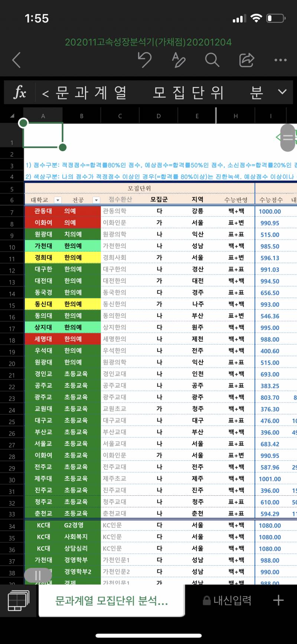Select cell 치의예
This screenshot has height=644, width=297.
[x=82, y=234]
